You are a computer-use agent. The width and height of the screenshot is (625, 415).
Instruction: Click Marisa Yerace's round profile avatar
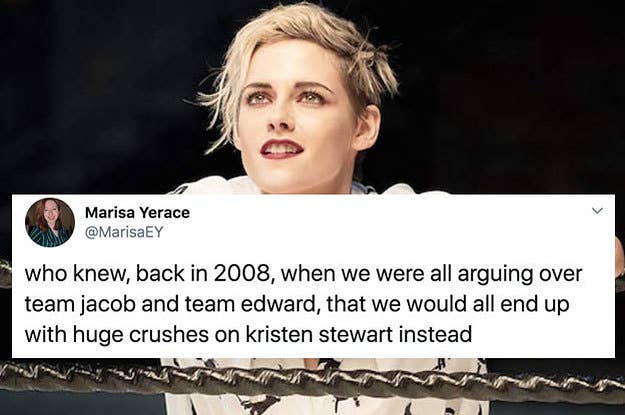(50, 222)
